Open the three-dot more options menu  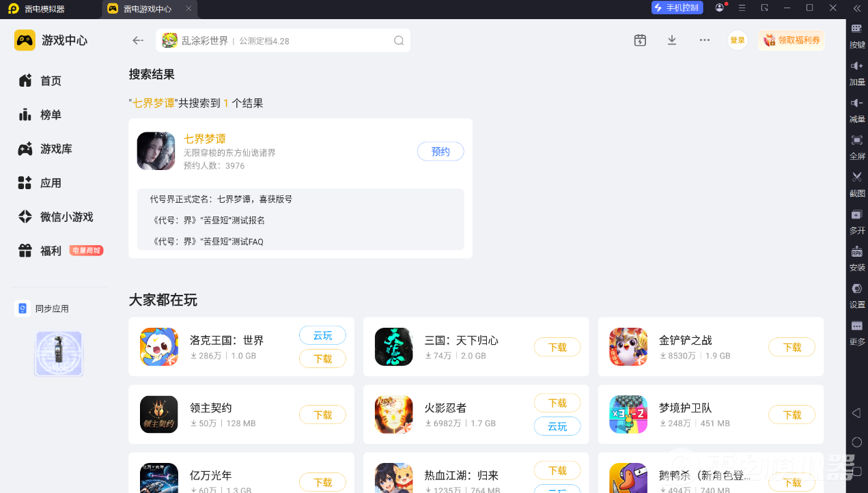coord(705,40)
